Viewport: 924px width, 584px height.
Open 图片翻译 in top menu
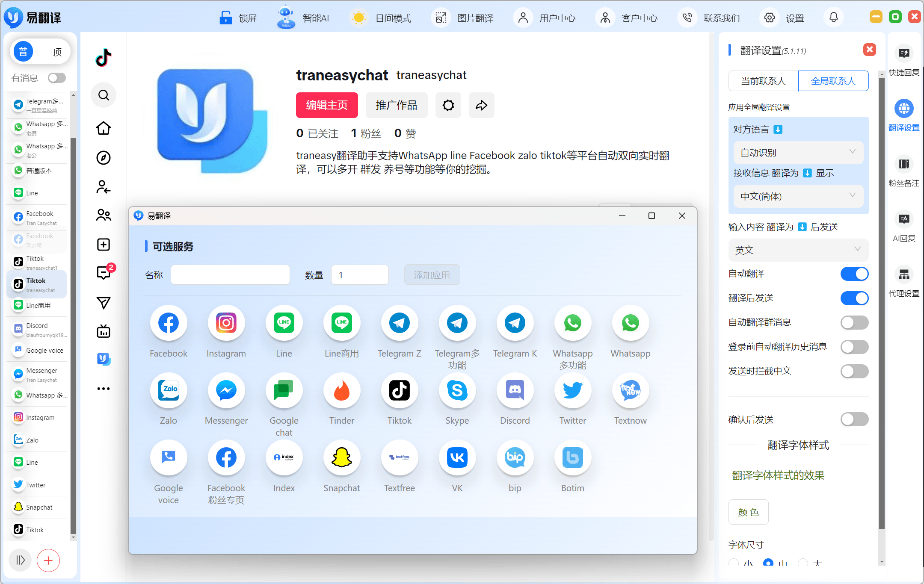pyautogui.click(x=463, y=18)
